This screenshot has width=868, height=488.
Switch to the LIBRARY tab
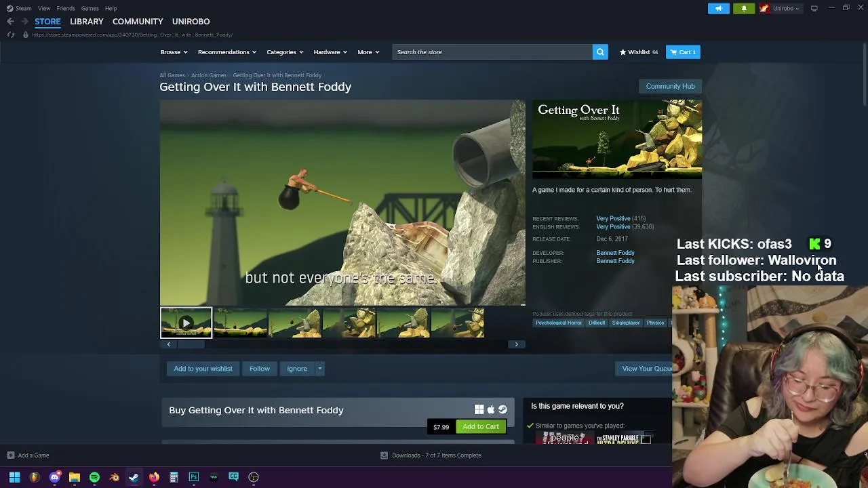point(87,22)
